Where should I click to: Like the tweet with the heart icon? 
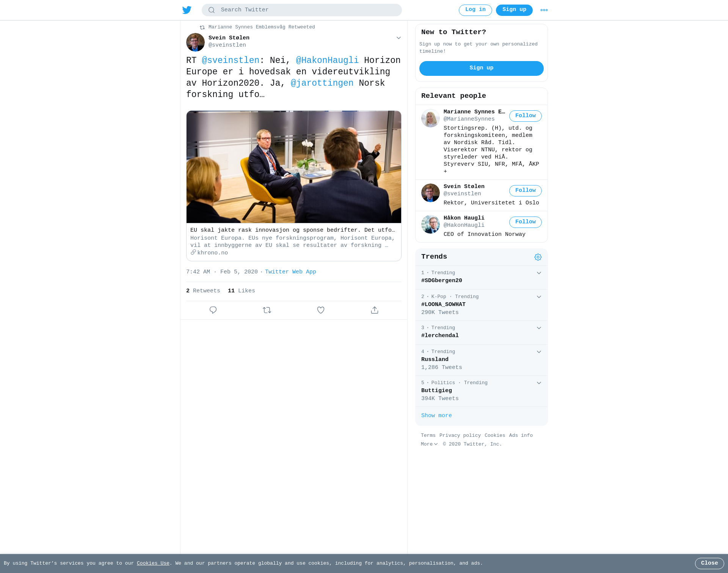(x=321, y=310)
